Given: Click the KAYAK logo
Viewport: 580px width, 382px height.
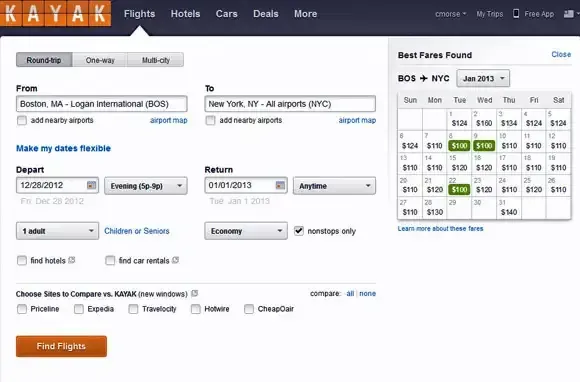Looking at the screenshot, I should pos(55,13).
